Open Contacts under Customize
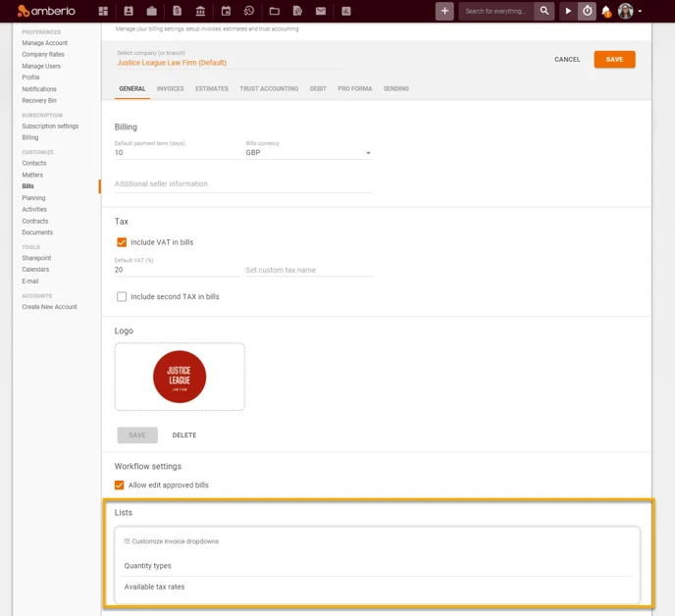Viewport: 675px width, 616px height. (34, 163)
